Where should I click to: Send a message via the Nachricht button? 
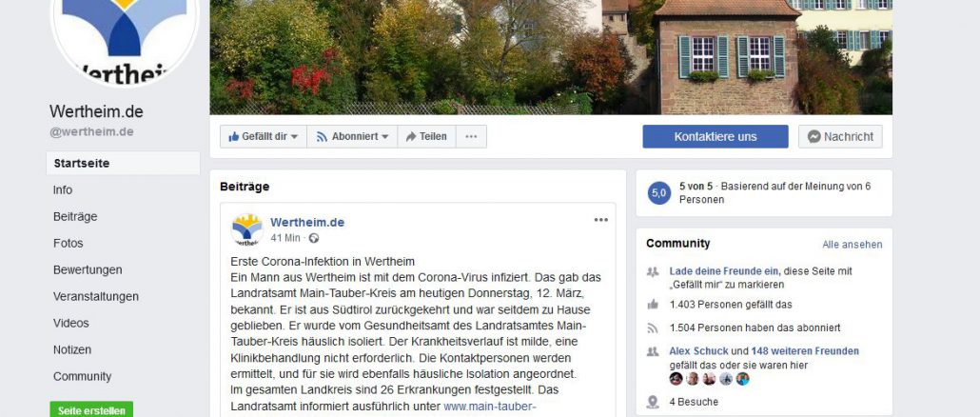click(840, 136)
